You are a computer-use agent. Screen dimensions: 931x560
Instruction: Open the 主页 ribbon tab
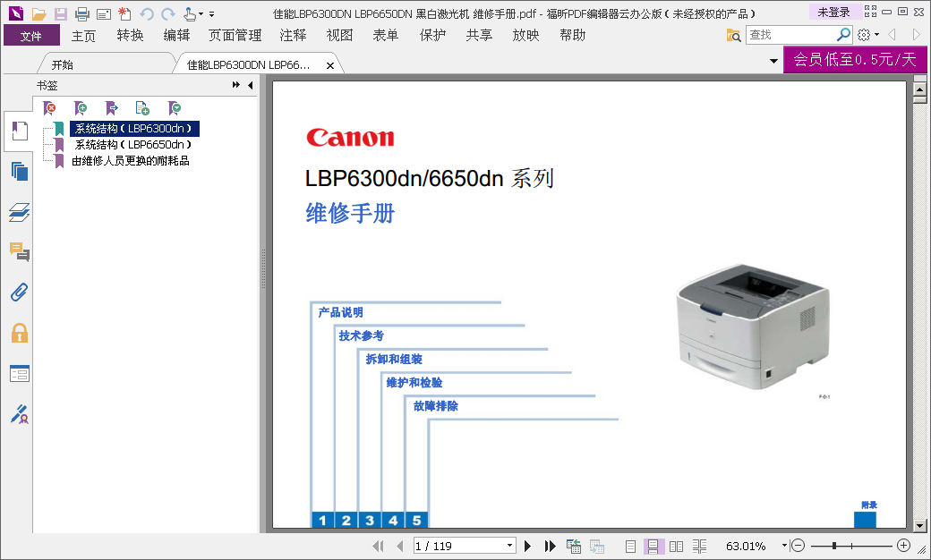coord(83,36)
